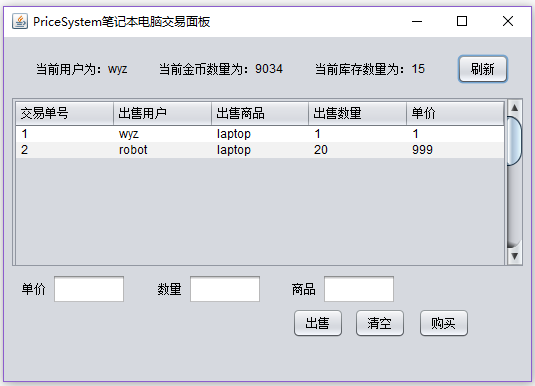Image resolution: width=535 pixels, height=386 pixels.
Task: Click the table scrollbar down arrow
Action: tap(515, 256)
